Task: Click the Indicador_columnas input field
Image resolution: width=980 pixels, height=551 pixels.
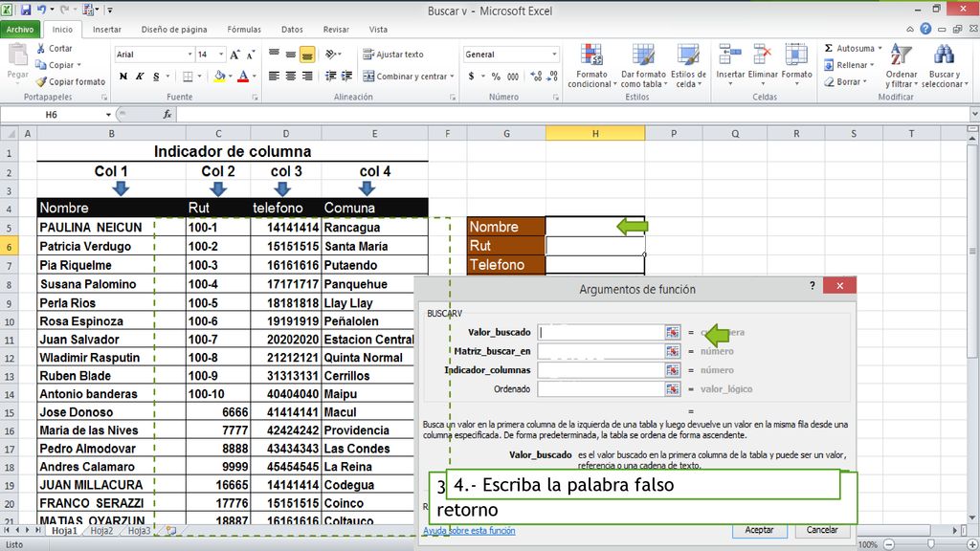Action: (601, 370)
